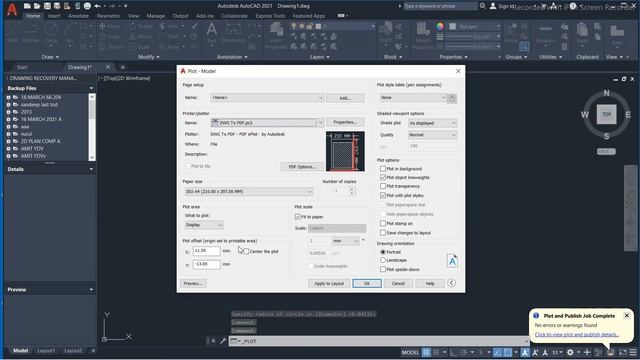Open Layer Properties in the Layers panel
Image resolution: width=640 pixels, height=360 pixels.
276,36
